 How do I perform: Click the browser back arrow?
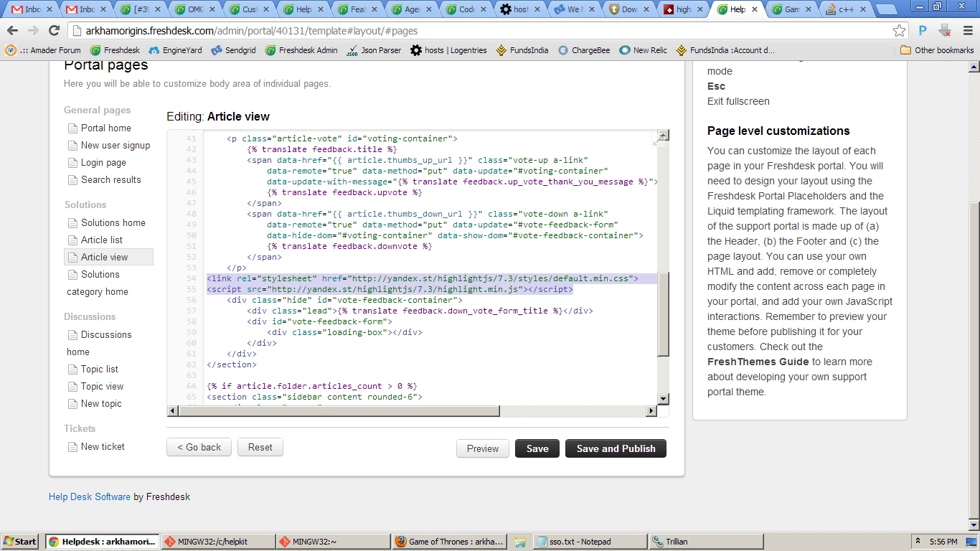pos(12,31)
